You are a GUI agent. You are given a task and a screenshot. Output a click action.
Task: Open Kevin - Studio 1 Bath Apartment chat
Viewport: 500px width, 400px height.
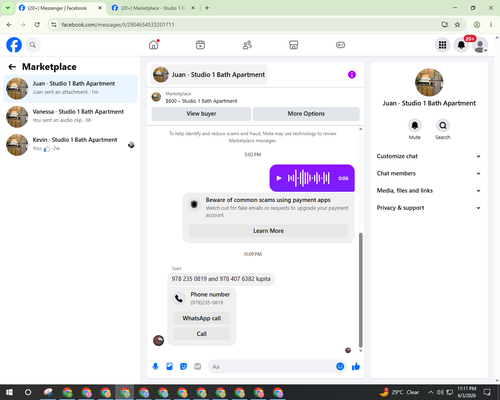point(70,145)
